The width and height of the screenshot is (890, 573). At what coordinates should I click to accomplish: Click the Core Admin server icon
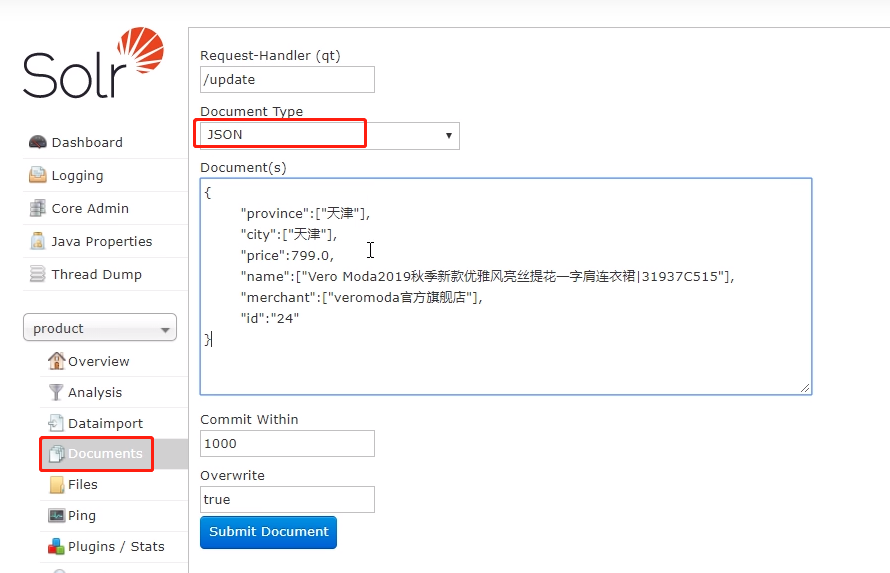coord(37,208)
